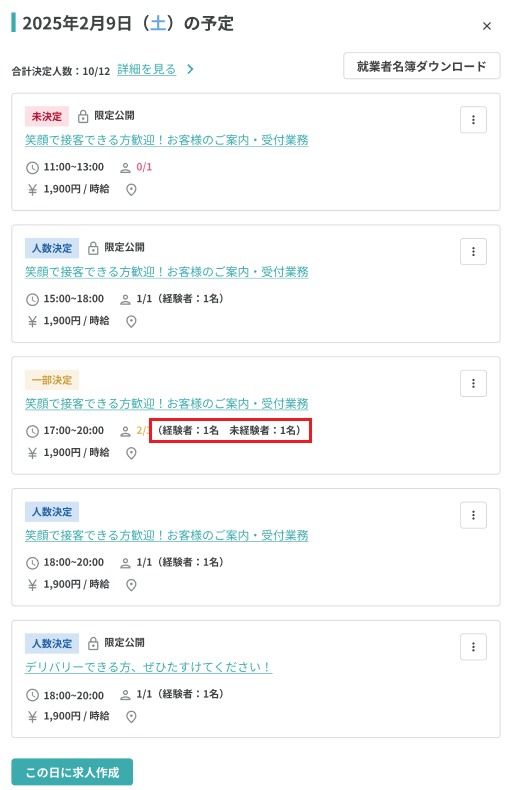
Task: Click location pin icon in delivery job card
Action: coord(131,717)
